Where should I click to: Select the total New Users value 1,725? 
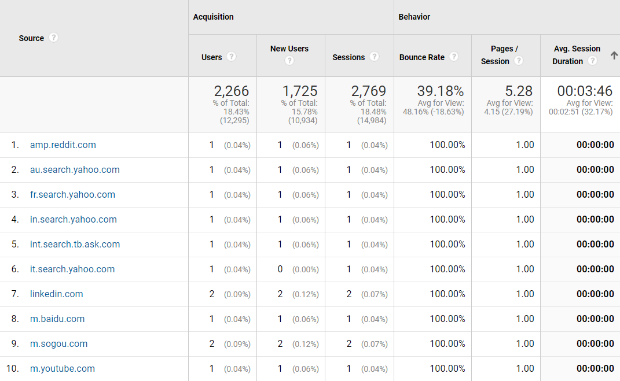tap(300, 91)
